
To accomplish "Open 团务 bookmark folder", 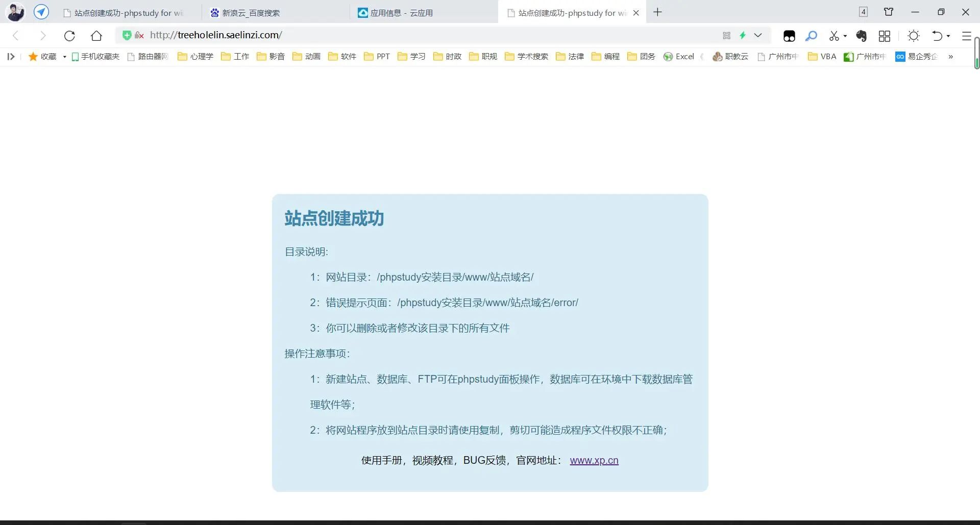I will click(642, 57).
